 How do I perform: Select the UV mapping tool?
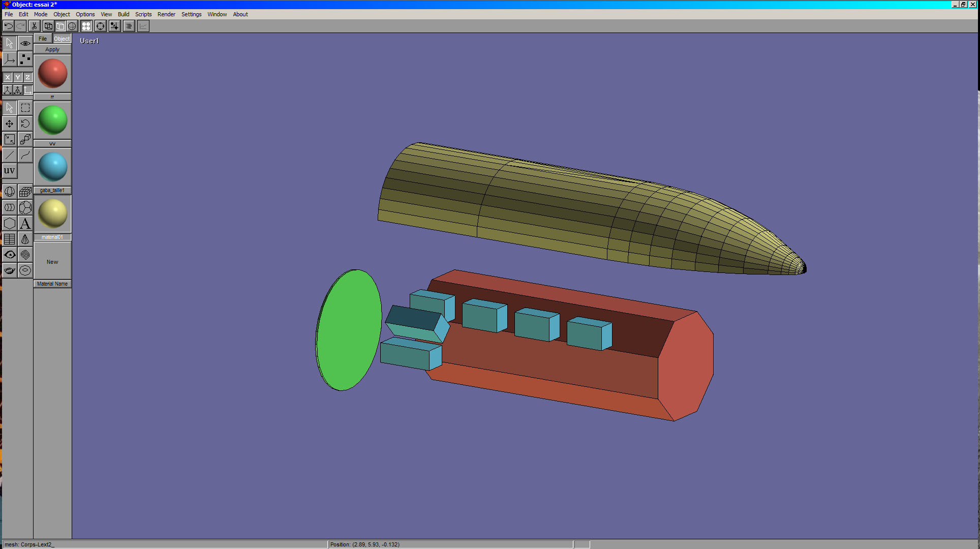(10, 171)
